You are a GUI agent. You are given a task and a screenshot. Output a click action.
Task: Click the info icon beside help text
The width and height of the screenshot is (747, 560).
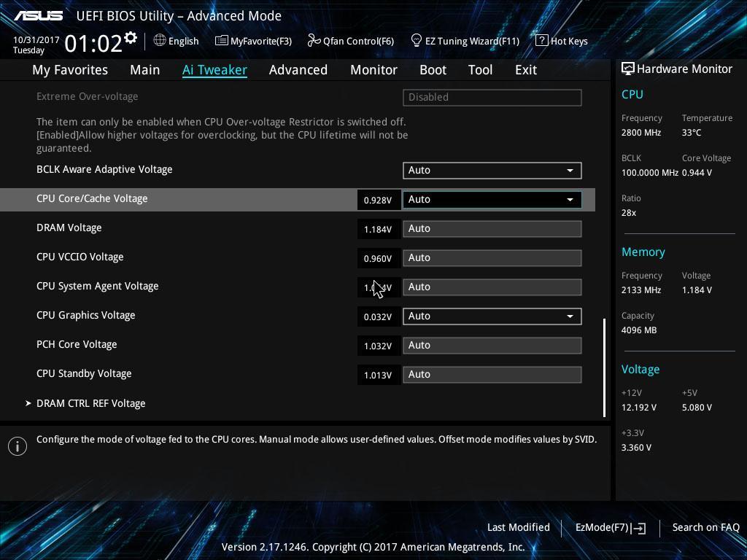point(18,446)
